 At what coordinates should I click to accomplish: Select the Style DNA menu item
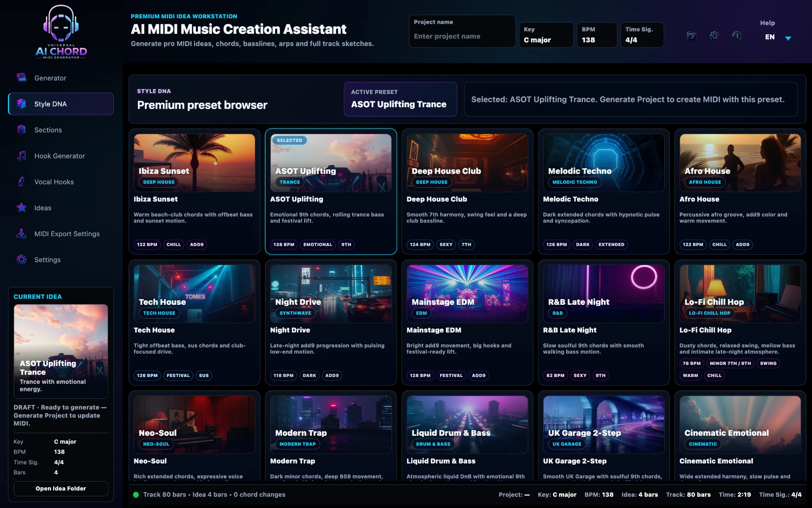(x=61, y=104)
